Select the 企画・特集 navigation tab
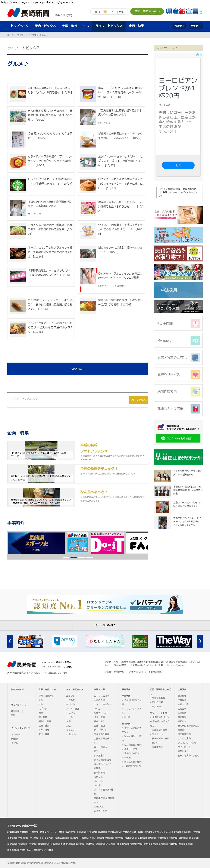The height and width of the screenshot is (868, 210). point(136,26)
